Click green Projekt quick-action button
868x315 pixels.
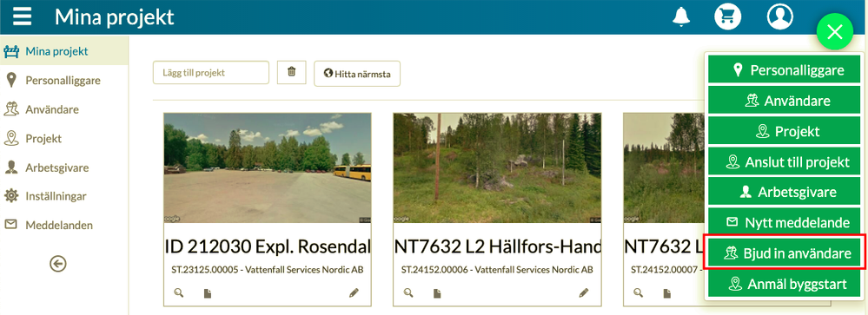(x=785, y=131)
